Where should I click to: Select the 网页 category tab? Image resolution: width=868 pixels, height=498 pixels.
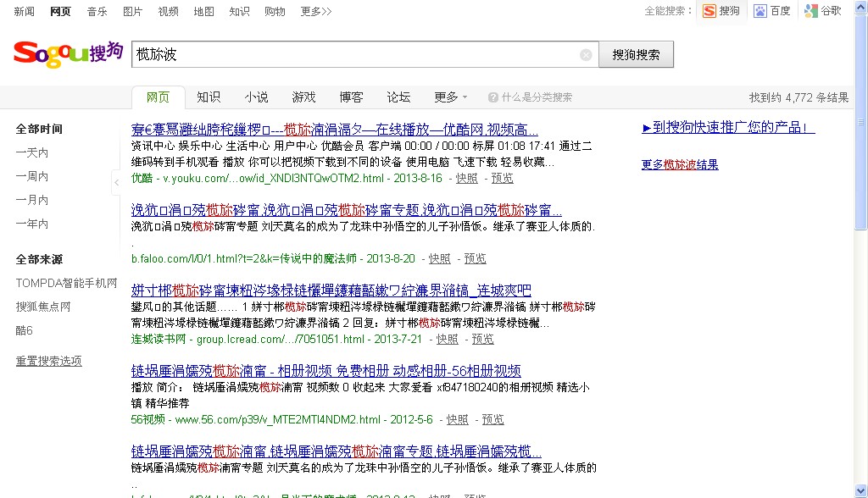(158, 97)
